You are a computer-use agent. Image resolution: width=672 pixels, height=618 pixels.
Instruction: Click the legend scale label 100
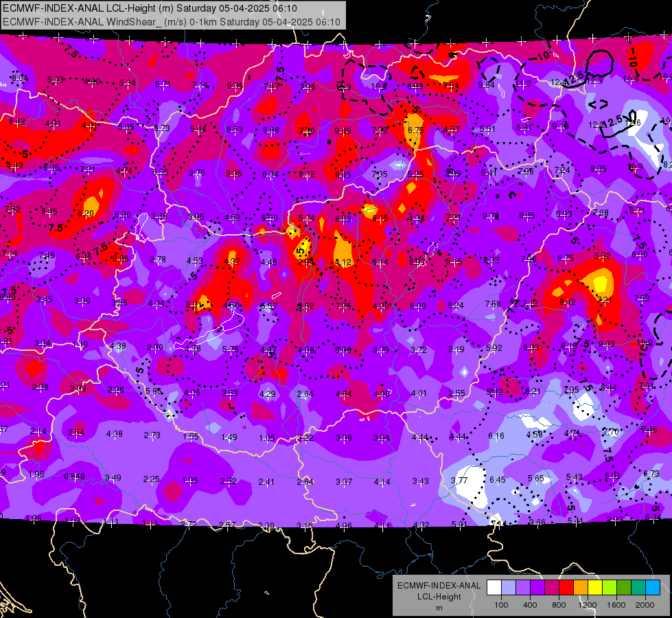(501, 605)
